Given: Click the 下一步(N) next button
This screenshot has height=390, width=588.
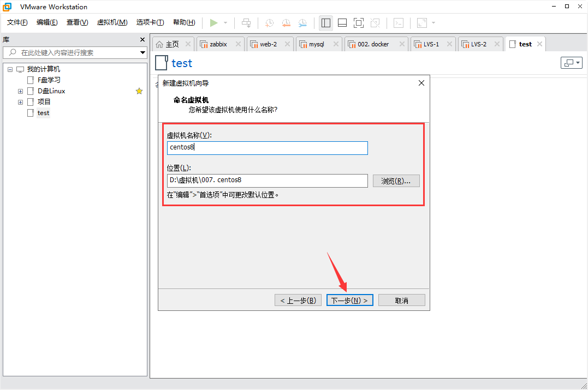Looking at the screenshot, I should coord(349,300).
